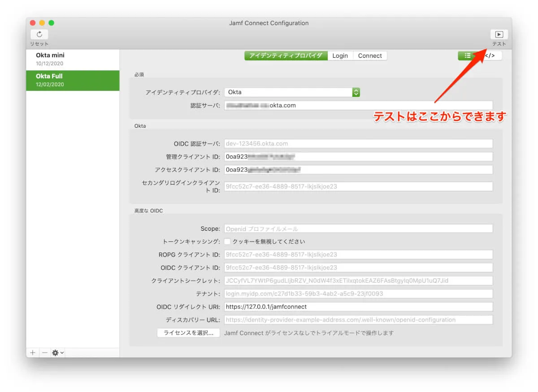Click the OIDC 認証サーバ field

click(x=358, y=143)
